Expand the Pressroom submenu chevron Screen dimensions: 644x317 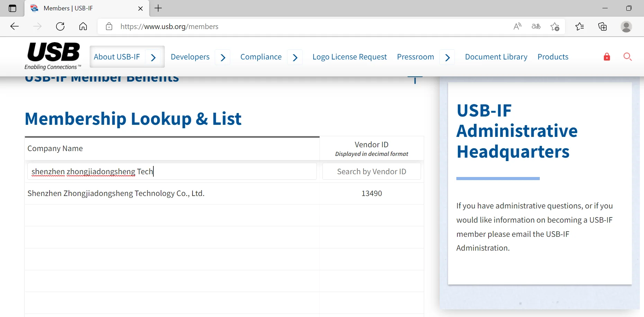point(447,57)
